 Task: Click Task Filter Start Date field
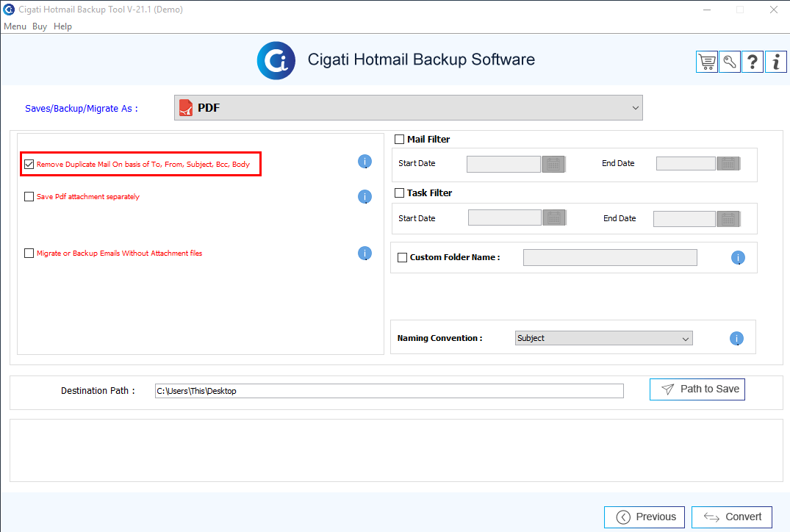click(x=505, y=218)
